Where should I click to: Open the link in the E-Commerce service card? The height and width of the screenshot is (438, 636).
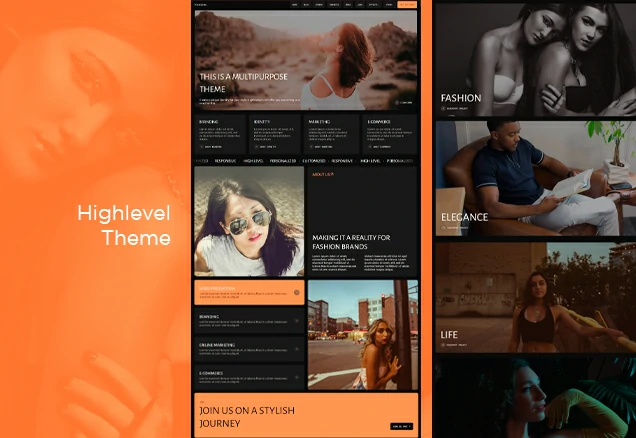coord(379,147)
